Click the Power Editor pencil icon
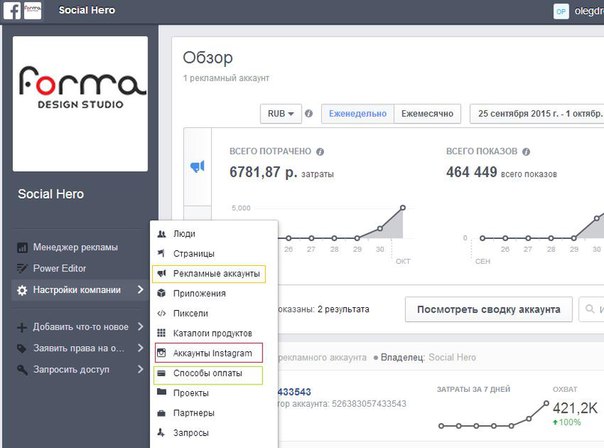This screenshot has height=448, width=604. click(22, 268)
